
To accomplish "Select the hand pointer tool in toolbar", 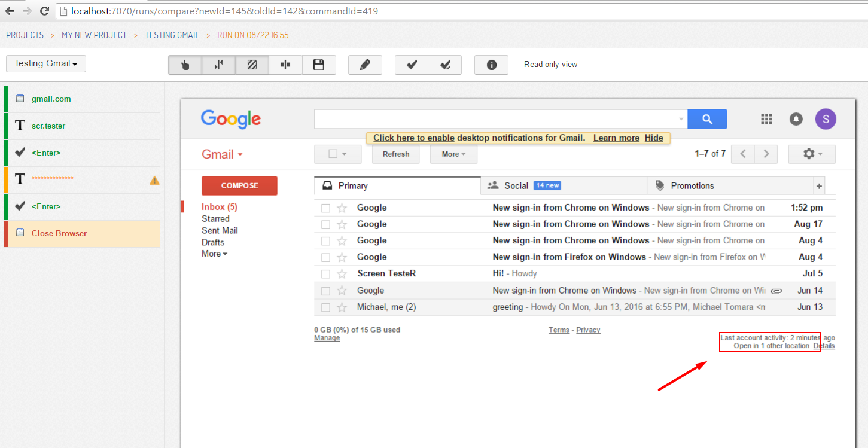I will pos(185,65).
